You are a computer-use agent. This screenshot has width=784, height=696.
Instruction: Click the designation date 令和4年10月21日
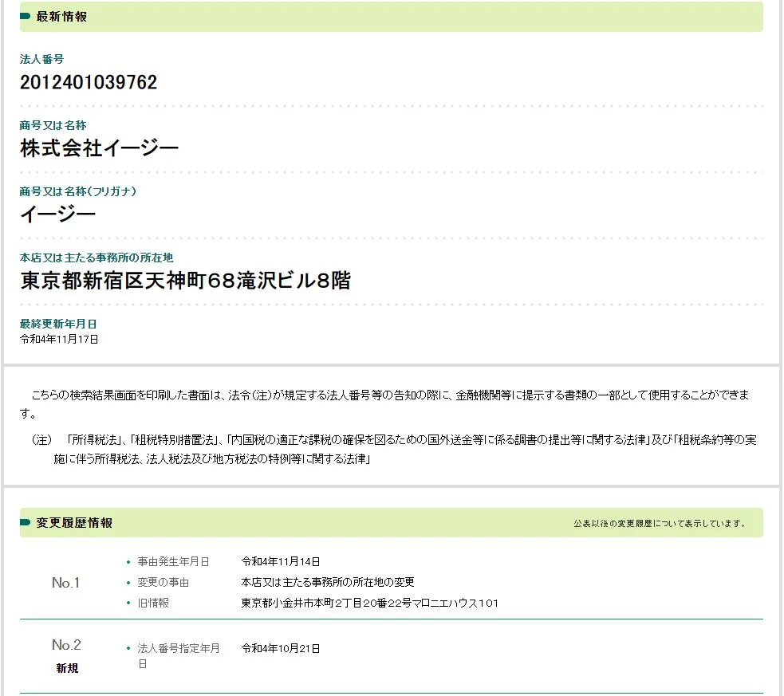(281, 648)
